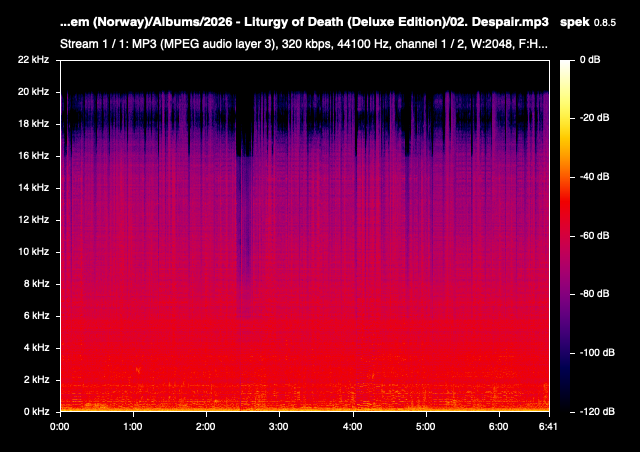Click the 0 kHz frequency axis label
Viewport: 640px width, 452px height.
tap(36, 412)
